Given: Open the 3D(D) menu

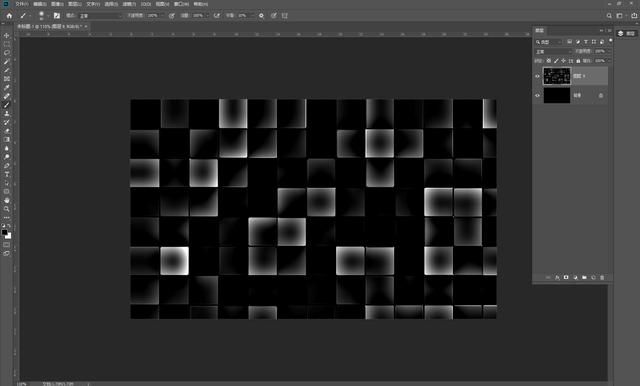Looking at the screenshot, I should 146,4.
